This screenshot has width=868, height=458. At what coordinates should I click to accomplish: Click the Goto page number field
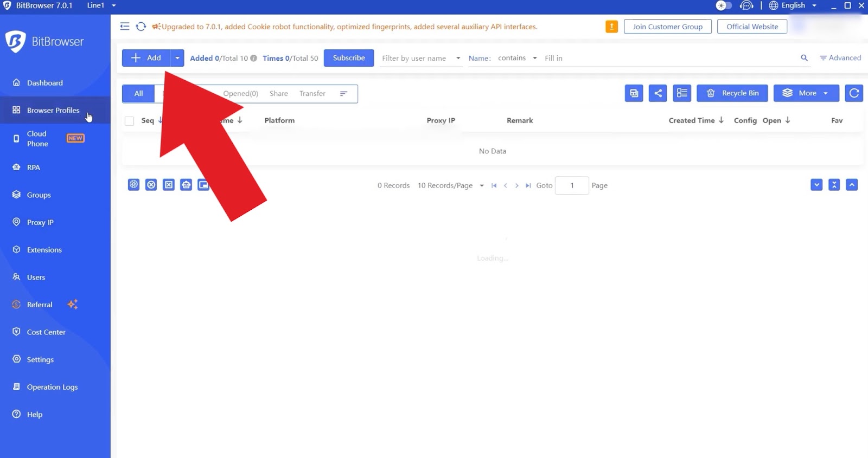572,185
